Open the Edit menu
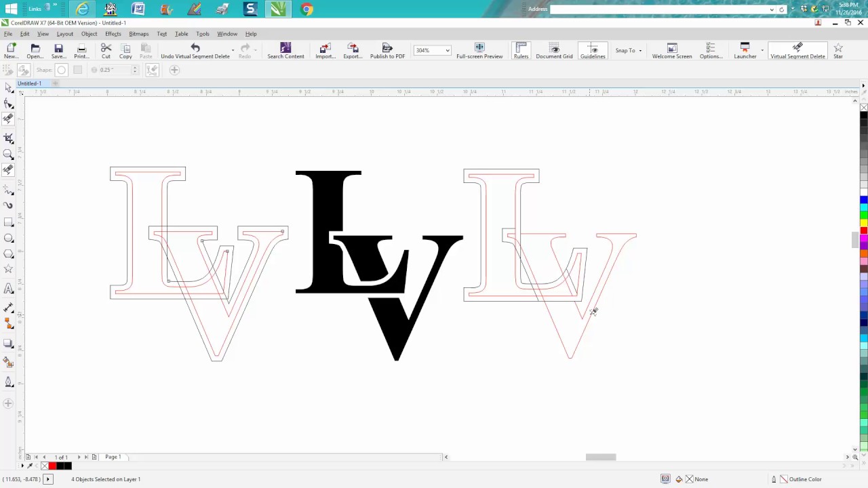 pyautogui.click(x=24, y=34)
